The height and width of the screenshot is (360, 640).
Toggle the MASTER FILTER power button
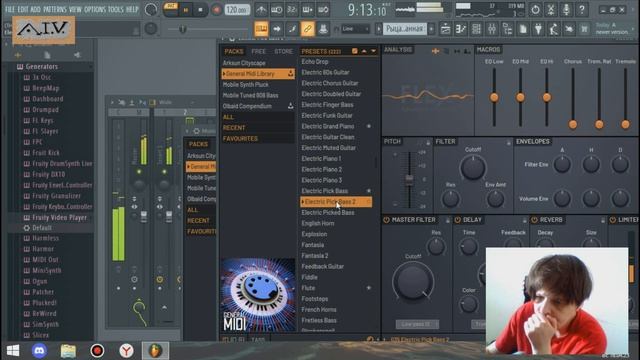386,220
